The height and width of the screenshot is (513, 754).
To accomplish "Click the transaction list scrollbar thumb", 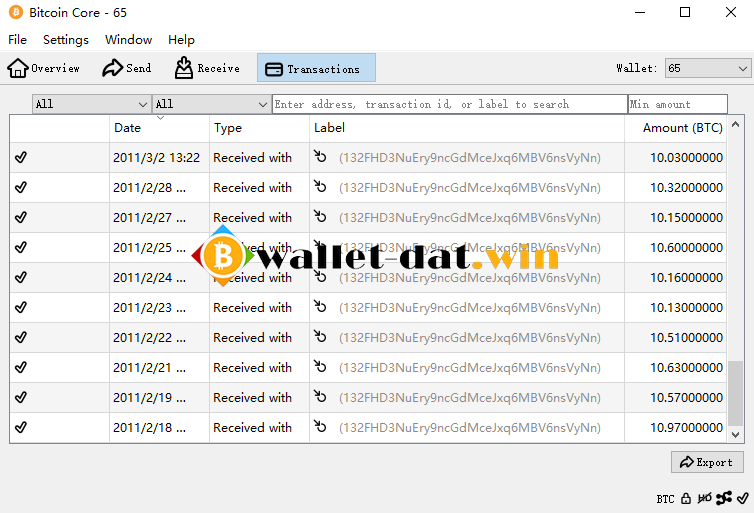I will pyautogui.click(x=735, y=393).
